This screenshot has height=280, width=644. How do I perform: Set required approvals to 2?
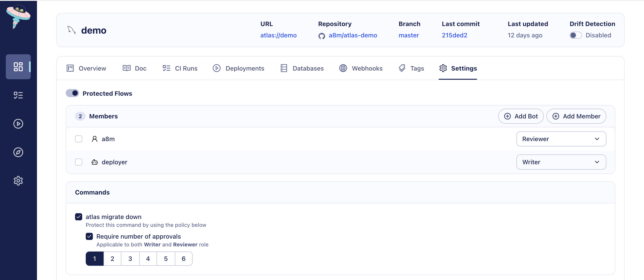click(x=112, y=258)
